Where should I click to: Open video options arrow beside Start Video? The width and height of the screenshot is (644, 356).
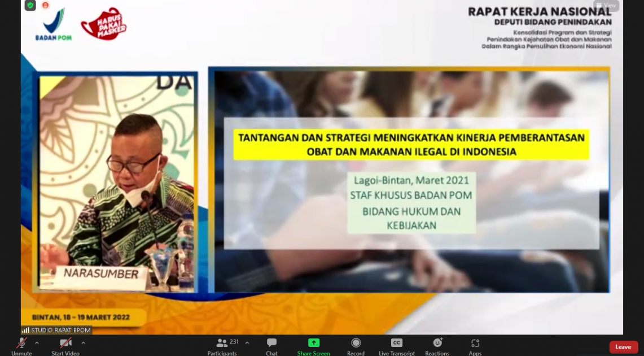click(83, 343)
